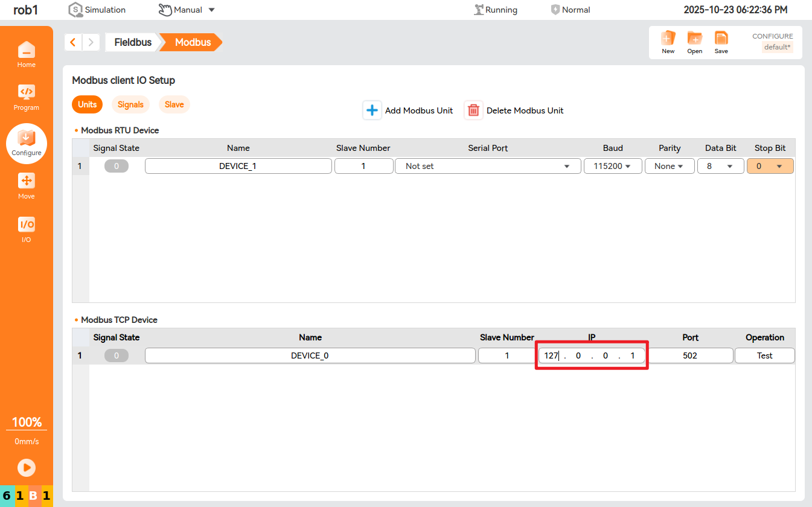Save the current configuration
Viewport: 812px width, 507px height.
click(721, 42)
